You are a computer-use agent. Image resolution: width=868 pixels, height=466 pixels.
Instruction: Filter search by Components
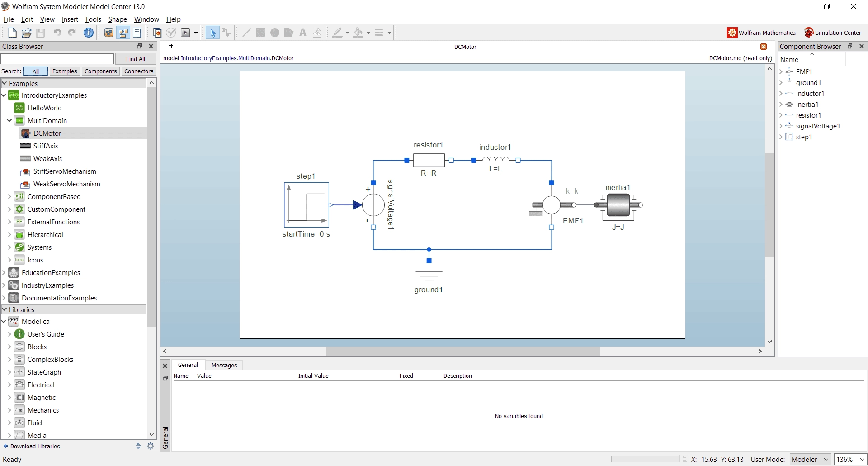click(100, 71)
